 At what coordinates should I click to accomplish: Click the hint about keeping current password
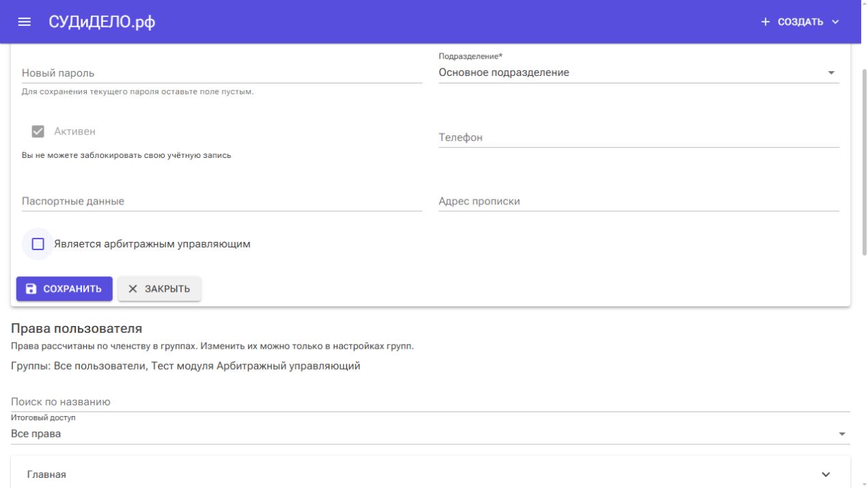pos(137,91)
